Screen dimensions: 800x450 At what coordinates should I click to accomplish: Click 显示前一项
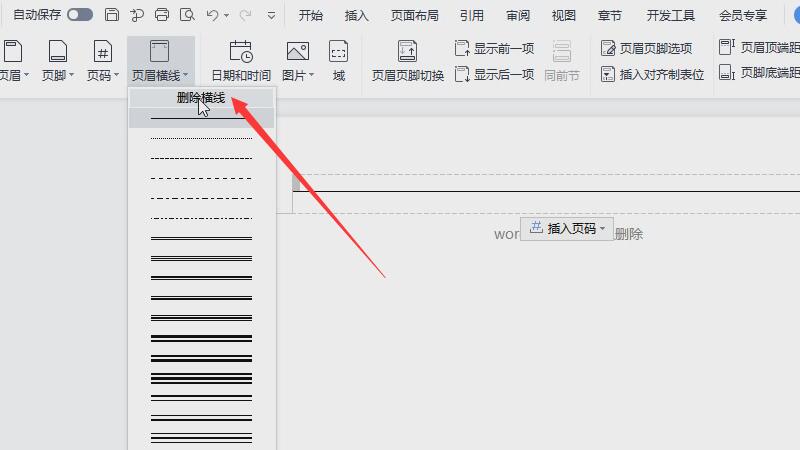pos(494,48)
